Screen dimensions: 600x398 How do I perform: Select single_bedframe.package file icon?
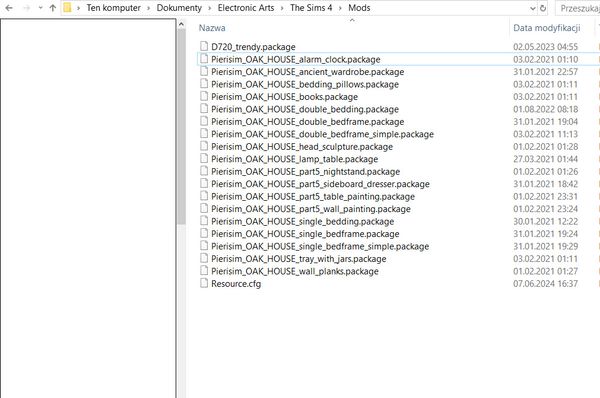(x=204, y=233)
